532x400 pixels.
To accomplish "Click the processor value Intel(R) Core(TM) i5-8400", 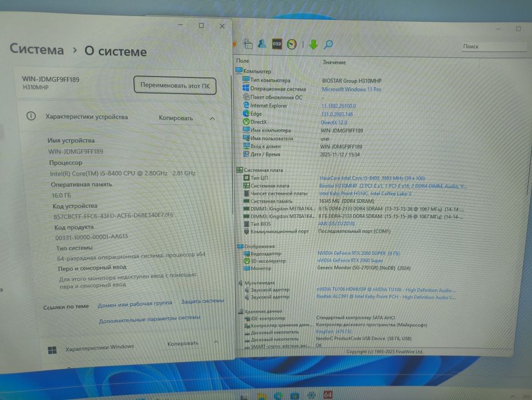I will 123,173.
